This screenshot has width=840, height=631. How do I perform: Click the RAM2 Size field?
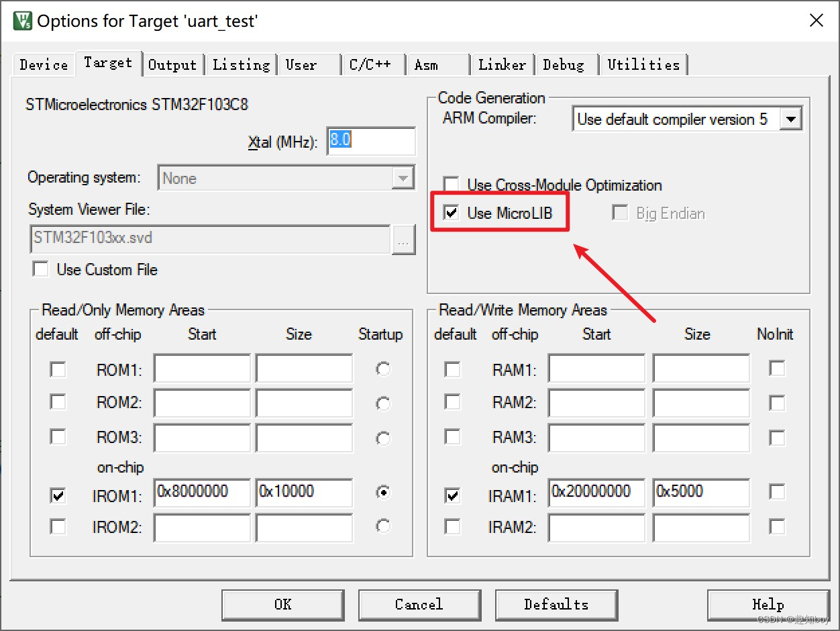coord(701,403)
